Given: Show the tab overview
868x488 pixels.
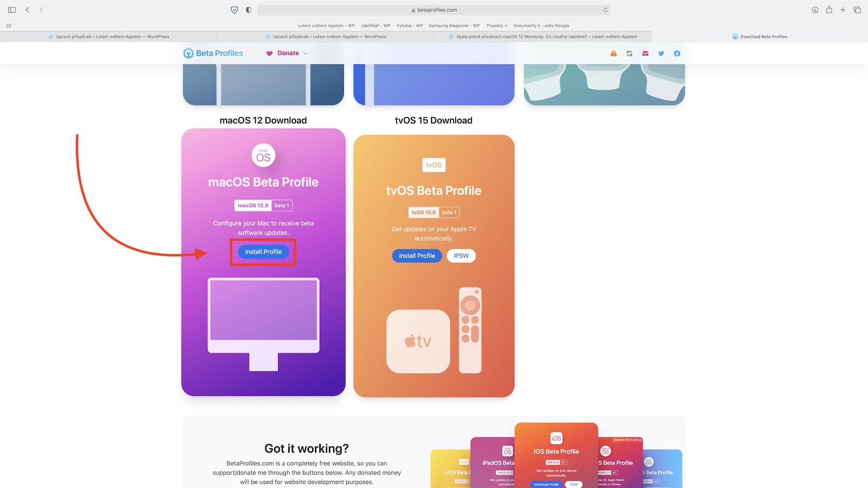Looking at the screenshot, I should click(x=857, y=10).
